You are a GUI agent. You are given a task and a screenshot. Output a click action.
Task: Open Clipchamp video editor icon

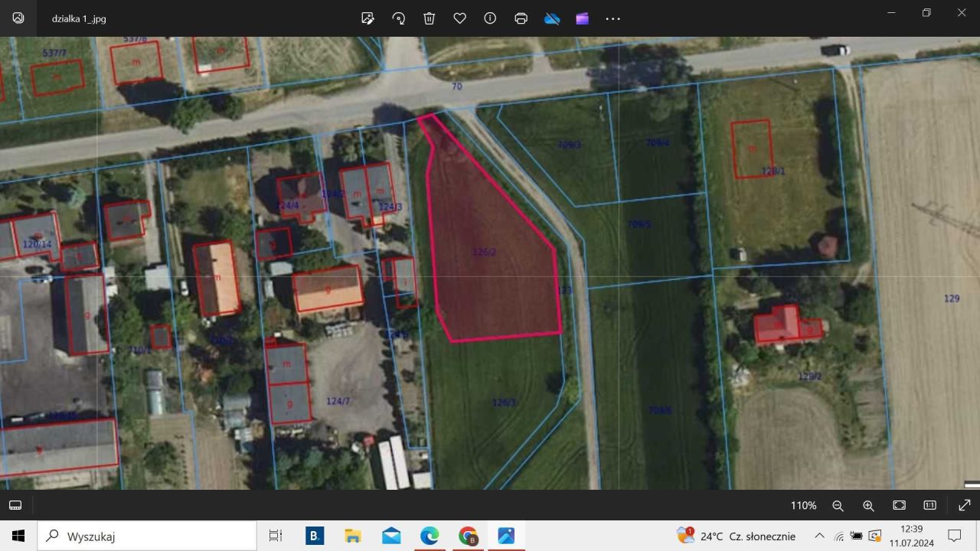tap(582, 18)
